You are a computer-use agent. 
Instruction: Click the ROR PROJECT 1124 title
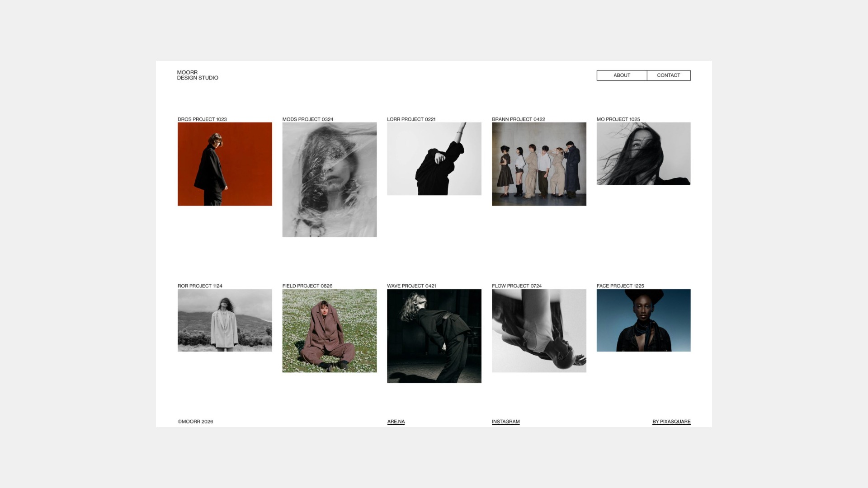(200, 286)
